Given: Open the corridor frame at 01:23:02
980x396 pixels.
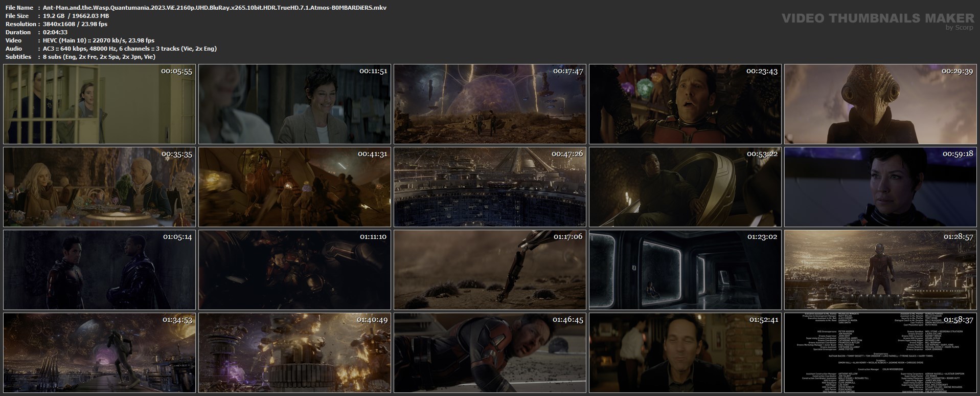Looking at the screenshot, I should 685,270.
